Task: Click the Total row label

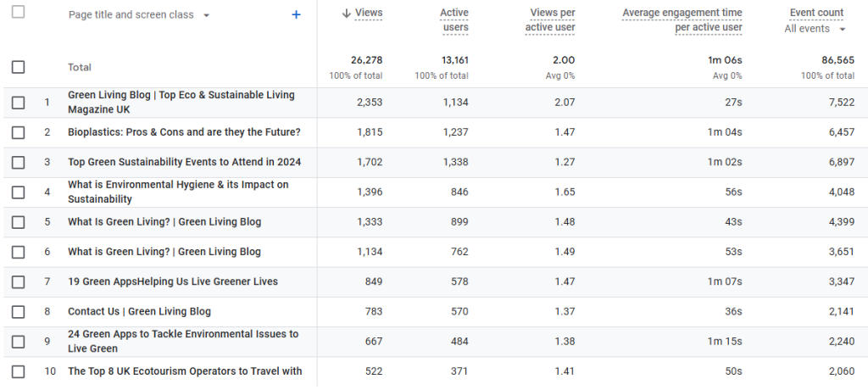Action: [79, 68]
